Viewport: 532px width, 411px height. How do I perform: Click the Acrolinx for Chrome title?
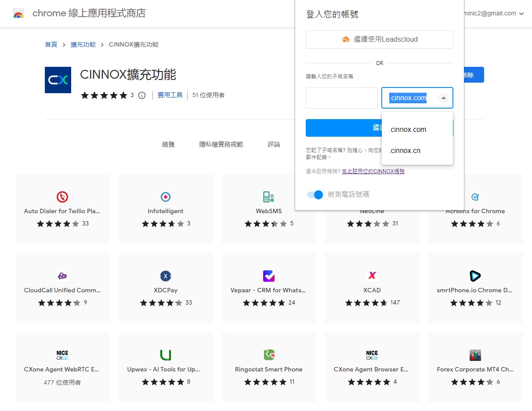475,211
